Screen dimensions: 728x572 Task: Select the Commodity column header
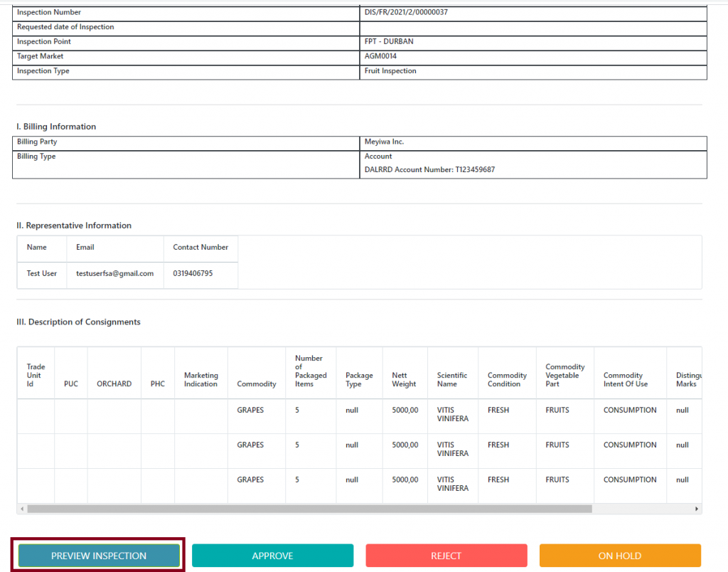click(257, 384)
